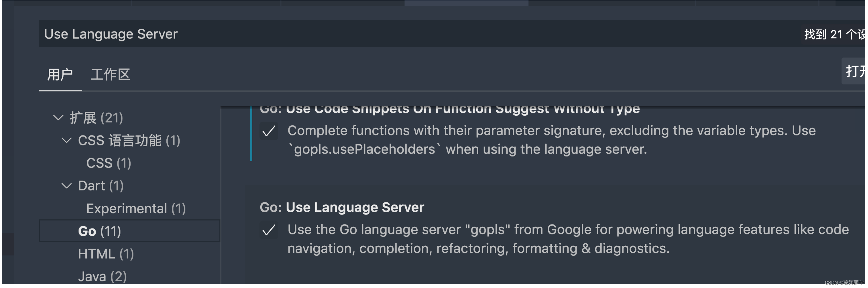Click the 找到 21 个设置 result count
The image size is (868, 288).
[834, 34]
